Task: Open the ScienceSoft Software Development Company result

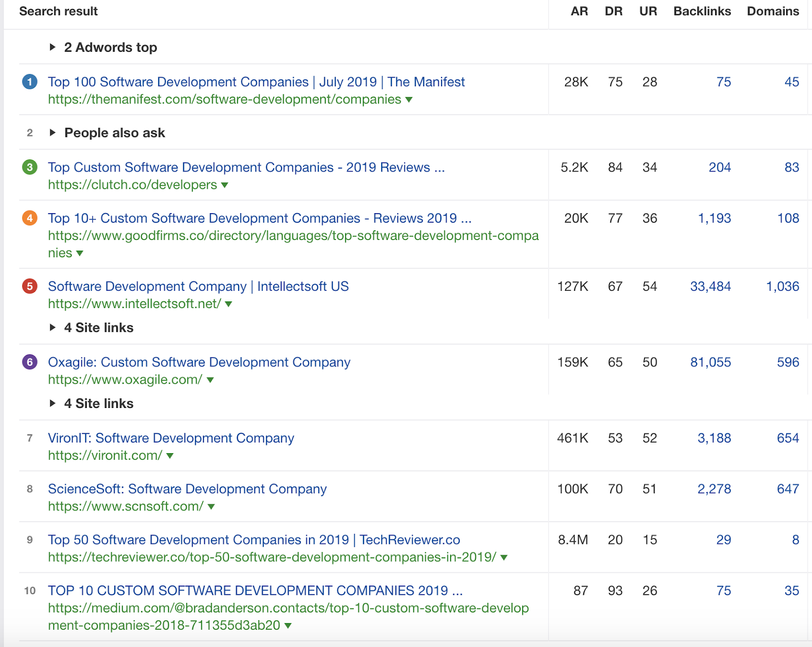Action: [x=187, y=489]
